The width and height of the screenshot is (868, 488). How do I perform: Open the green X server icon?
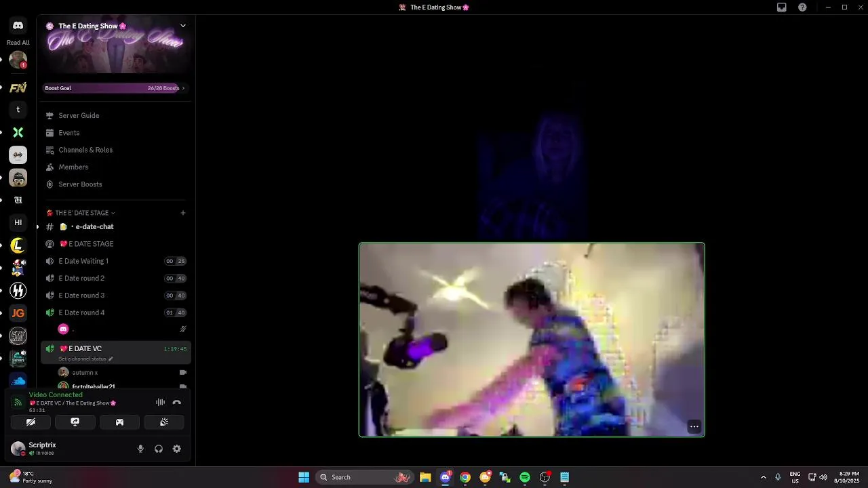point(18,132)
